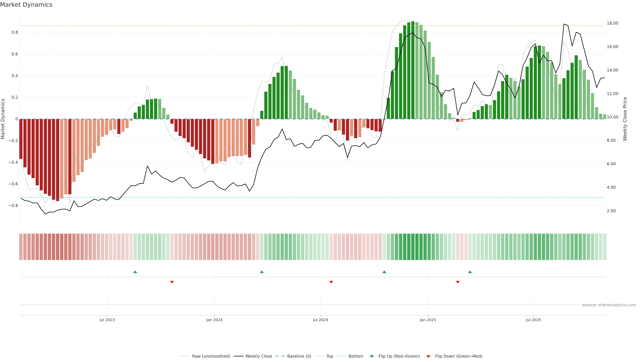Toggle the Bottom legend entry
This screenshot has width=644, height=362.
point(356,356)
